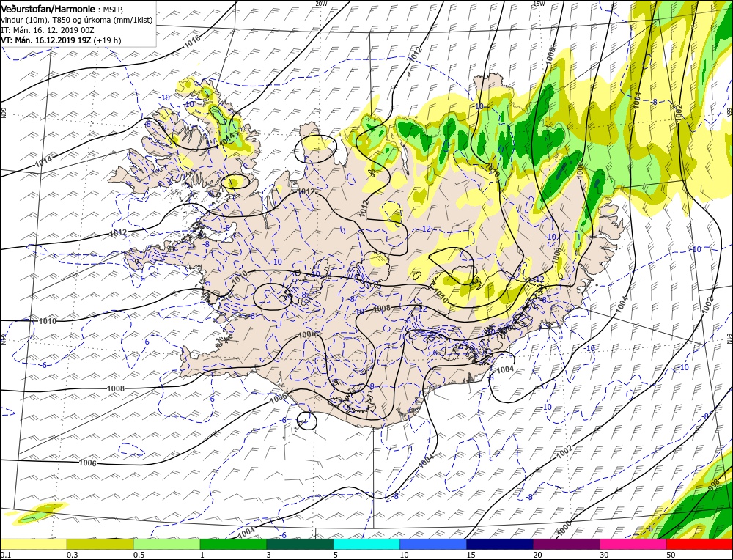This screenshot has height=560, width=733.
Task: Click the 15W longitude label
Action: (x=539, y=3)
